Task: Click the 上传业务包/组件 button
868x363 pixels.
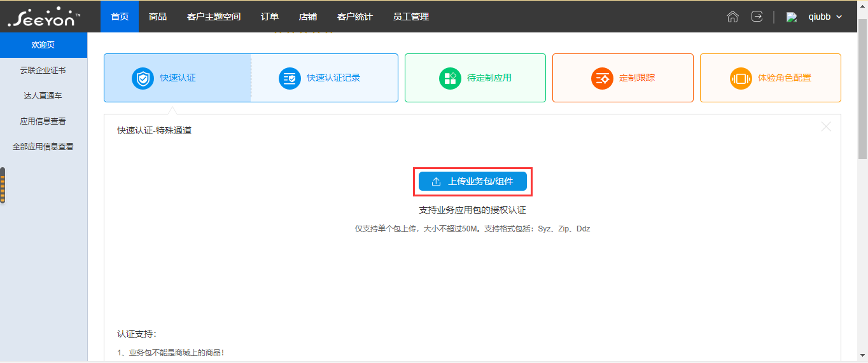Action: pyautogui.click(x=473, y=181)
